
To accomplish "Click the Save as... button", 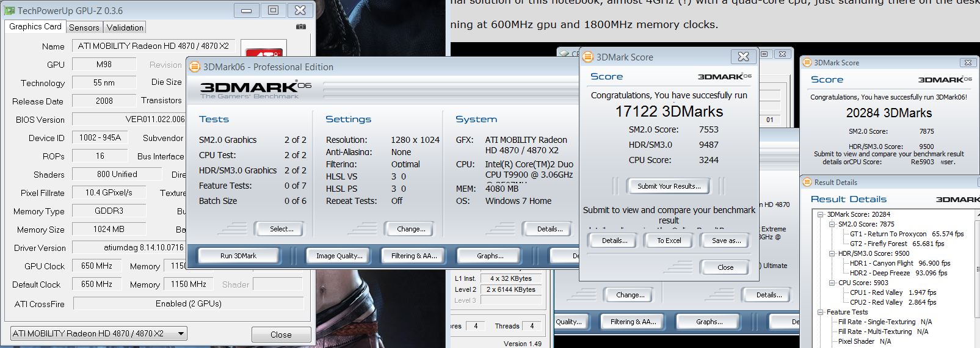I will [x=726, y=241].
